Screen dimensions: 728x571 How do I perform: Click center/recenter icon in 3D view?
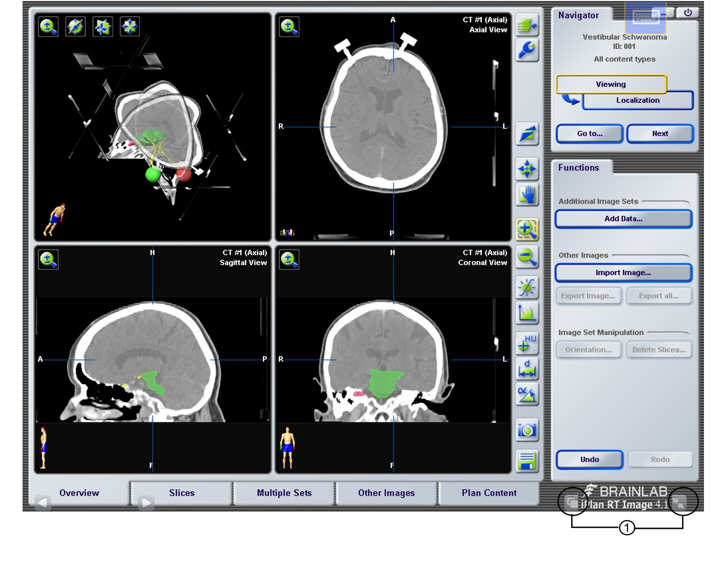pyautogui.click(x=129, y=26)
